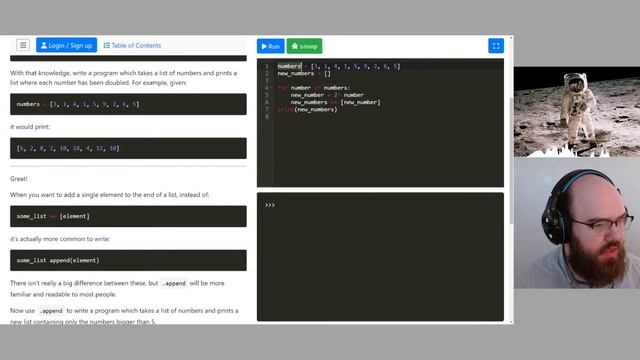Click the some_list += [element] code block

tap(128, 216)
